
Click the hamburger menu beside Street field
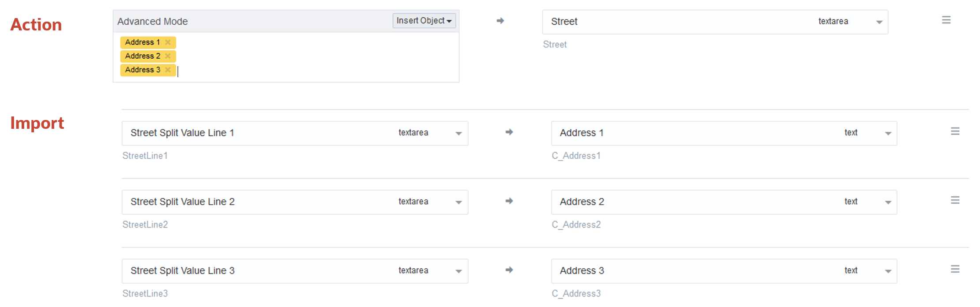click(x=946, y=20)
